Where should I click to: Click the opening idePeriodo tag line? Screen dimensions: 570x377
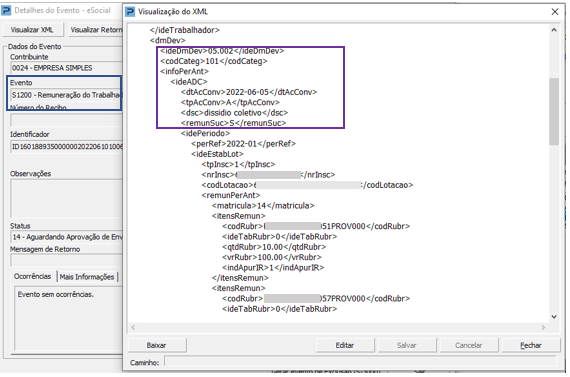[205, 133]
